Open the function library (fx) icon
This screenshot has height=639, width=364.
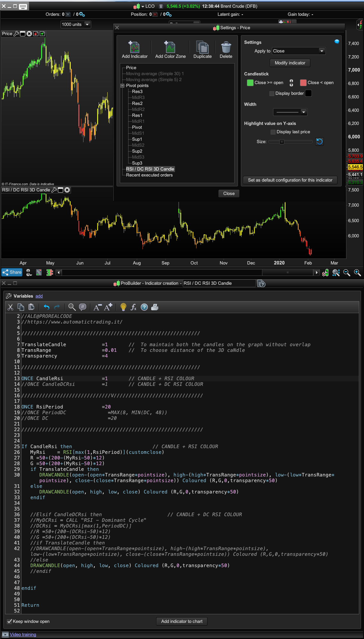[x=134, y=307]
